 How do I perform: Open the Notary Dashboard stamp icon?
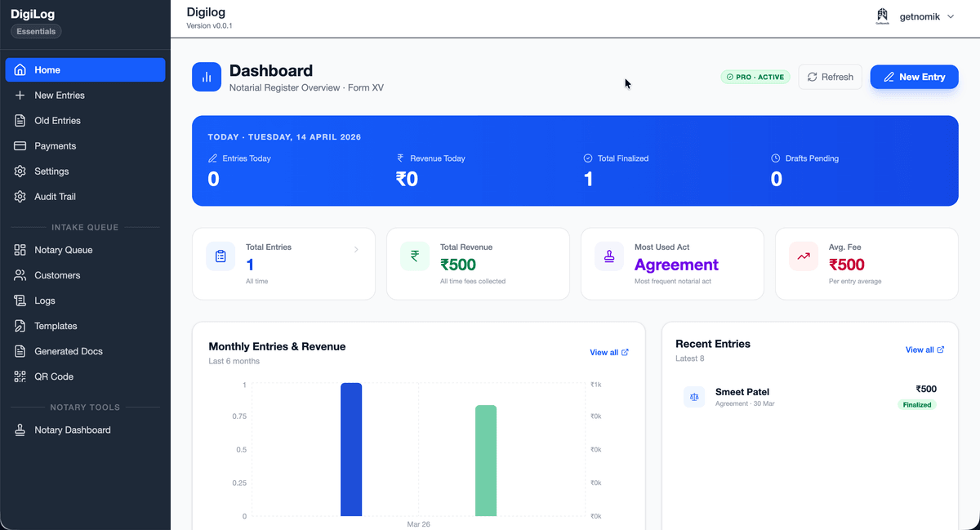[18, 430]
